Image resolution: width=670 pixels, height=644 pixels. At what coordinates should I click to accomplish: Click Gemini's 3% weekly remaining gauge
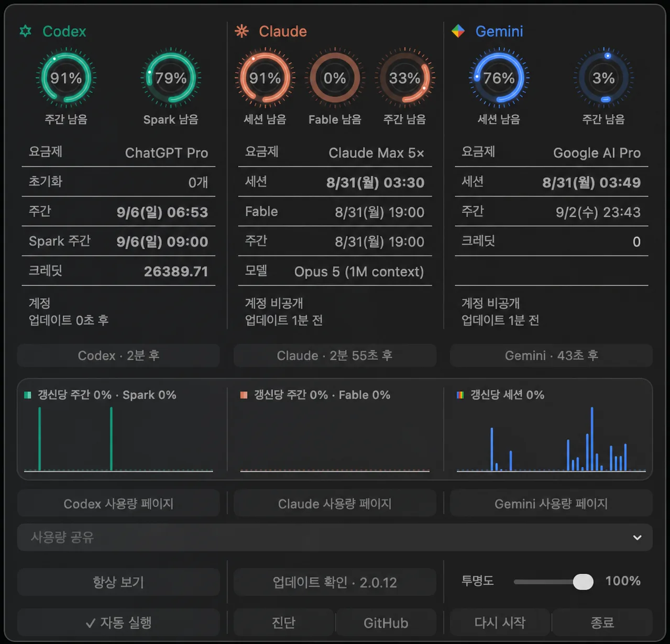(603, 78)
